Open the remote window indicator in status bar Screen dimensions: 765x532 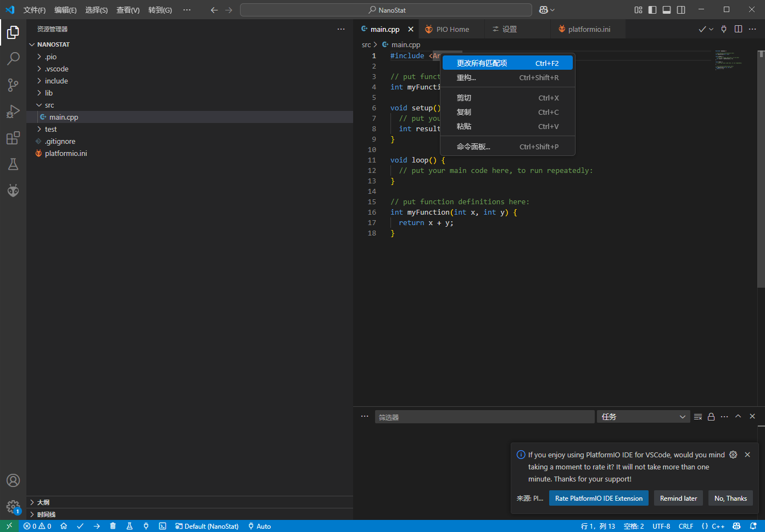point(9,526)
